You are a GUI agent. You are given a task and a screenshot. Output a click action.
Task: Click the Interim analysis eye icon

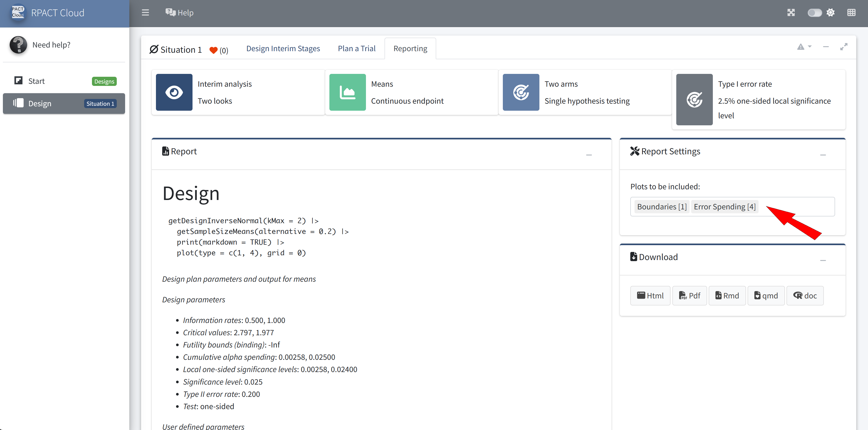click(174, 92)
